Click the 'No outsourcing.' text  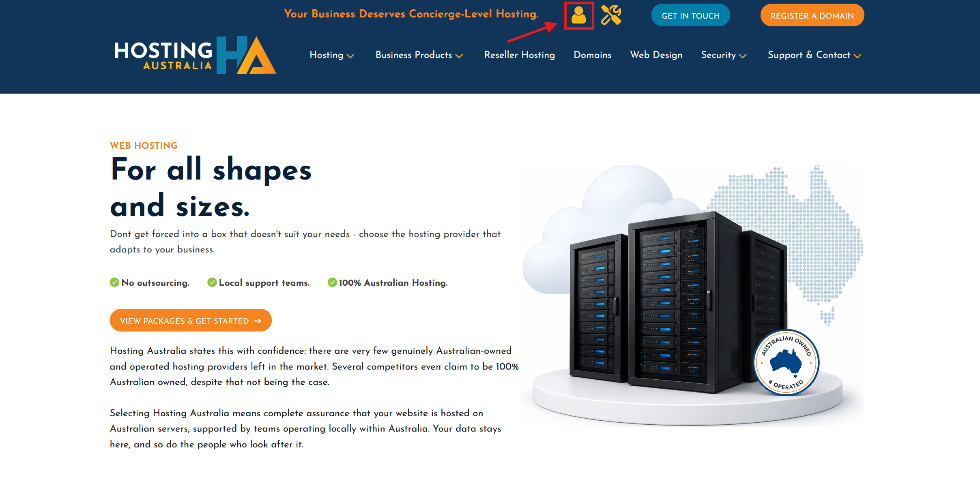[x=155, y=282]
